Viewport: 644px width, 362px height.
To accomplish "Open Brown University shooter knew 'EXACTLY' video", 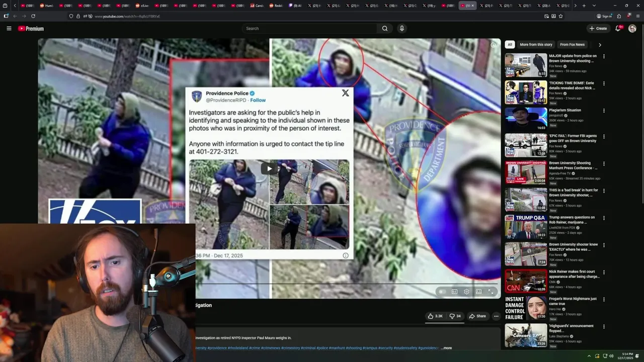I will coord(574,247).
